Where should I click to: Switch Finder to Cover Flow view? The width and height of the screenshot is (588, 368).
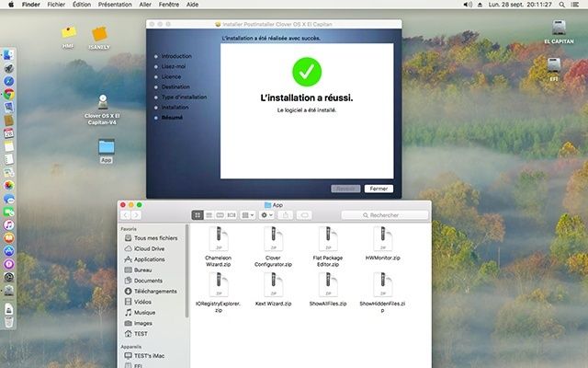[x=232, y=215]
